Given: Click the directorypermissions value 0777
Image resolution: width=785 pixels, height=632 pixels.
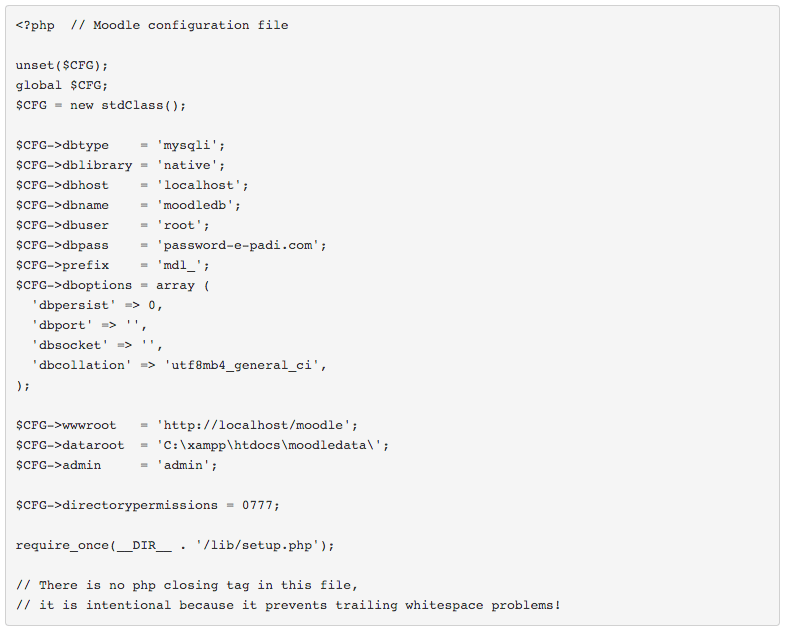Looking at the screenshot, I should click(x=257, y=505).
